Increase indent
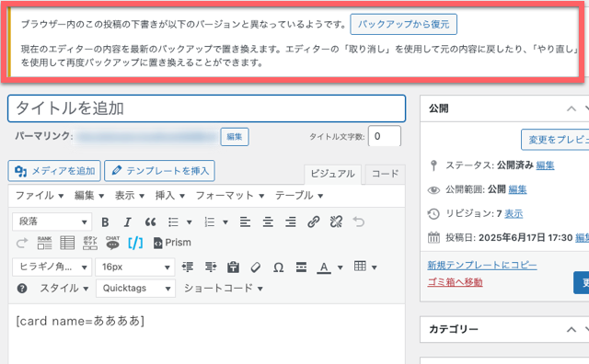The image size is (589, 364). [x=211, y=267]
